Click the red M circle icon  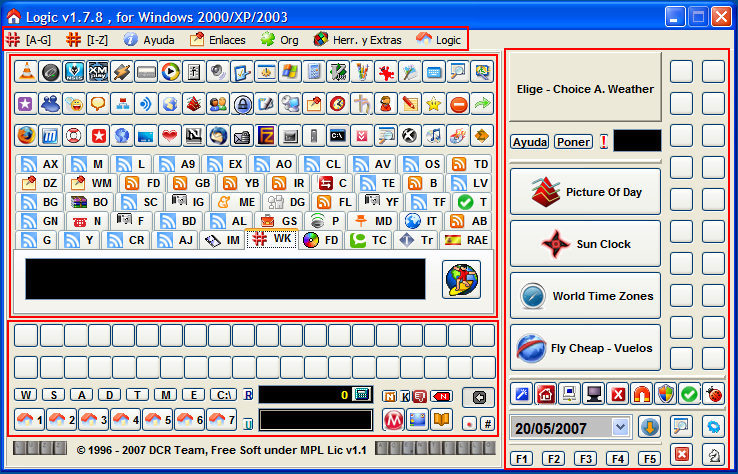(393, 420)
